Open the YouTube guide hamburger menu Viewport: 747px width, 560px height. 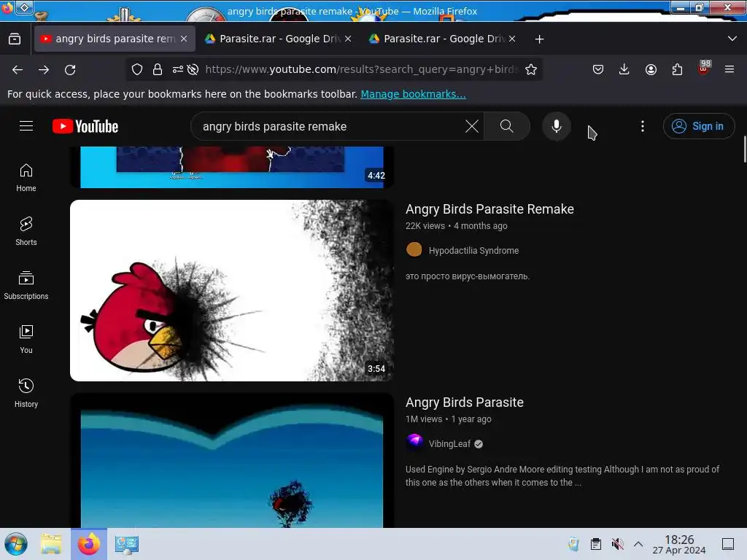click(x=26, y=126)
